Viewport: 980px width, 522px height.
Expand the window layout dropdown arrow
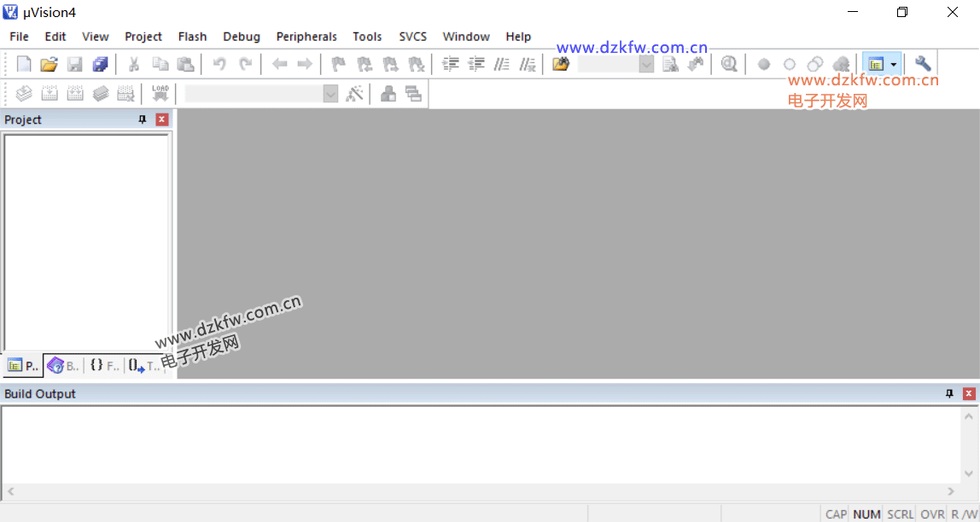[893, 64]
